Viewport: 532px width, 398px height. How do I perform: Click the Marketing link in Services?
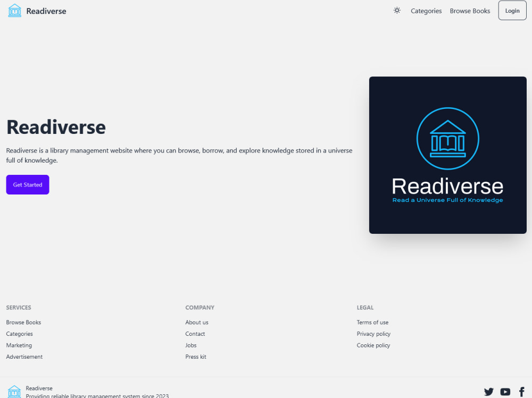pos(19,345)
